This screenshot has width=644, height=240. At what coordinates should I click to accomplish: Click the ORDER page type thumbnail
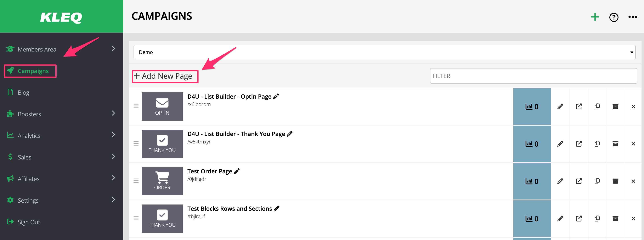coord(162,181)
